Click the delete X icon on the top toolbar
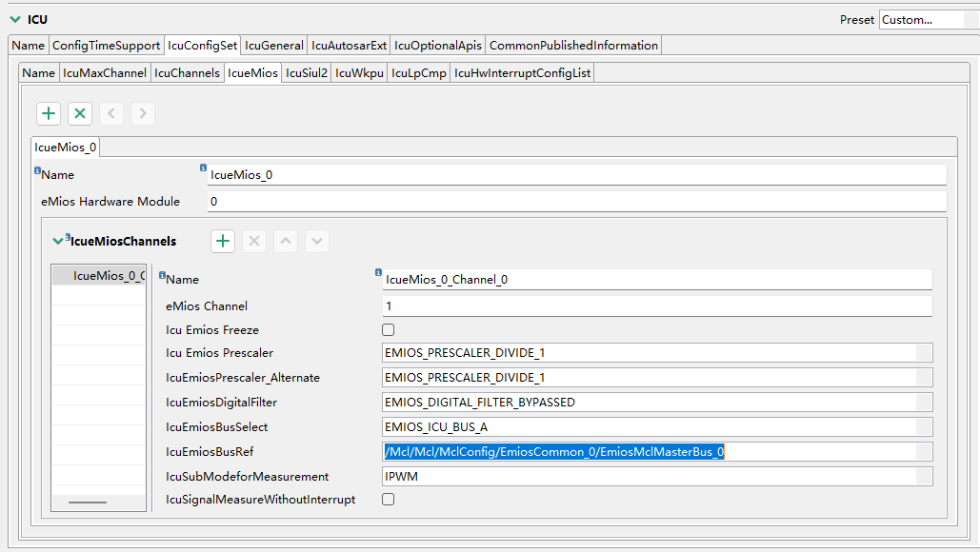Viewport: 980px width, 552px height. point(79,113)
